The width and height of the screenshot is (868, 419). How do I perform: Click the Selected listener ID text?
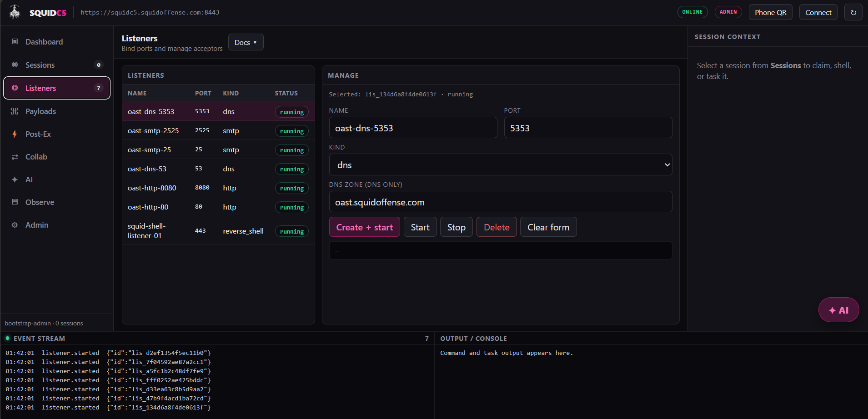[x=401, y=94]
